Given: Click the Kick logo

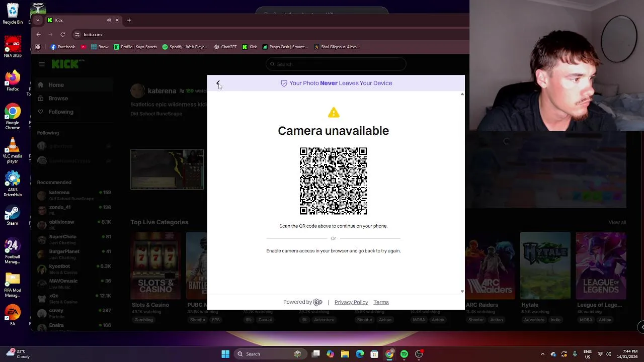Looking at the screenshot, I should point(67,64).
